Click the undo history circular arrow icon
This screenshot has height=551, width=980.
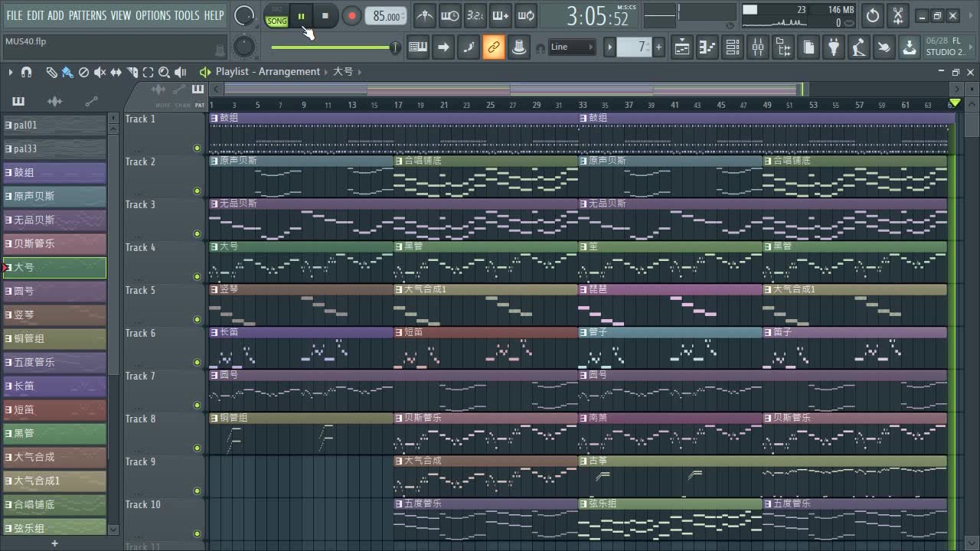click(x=873, y=15)
